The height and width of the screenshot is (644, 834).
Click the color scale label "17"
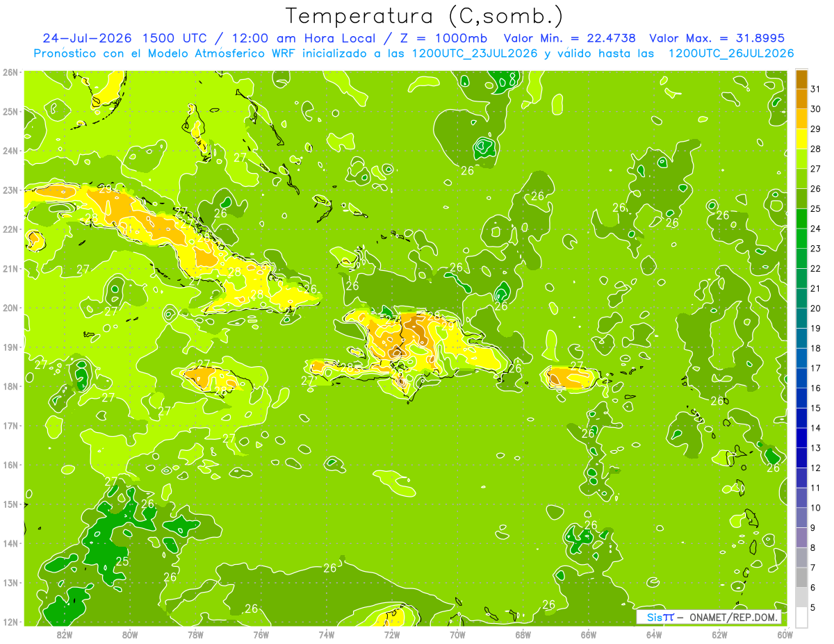click(815, 368)
